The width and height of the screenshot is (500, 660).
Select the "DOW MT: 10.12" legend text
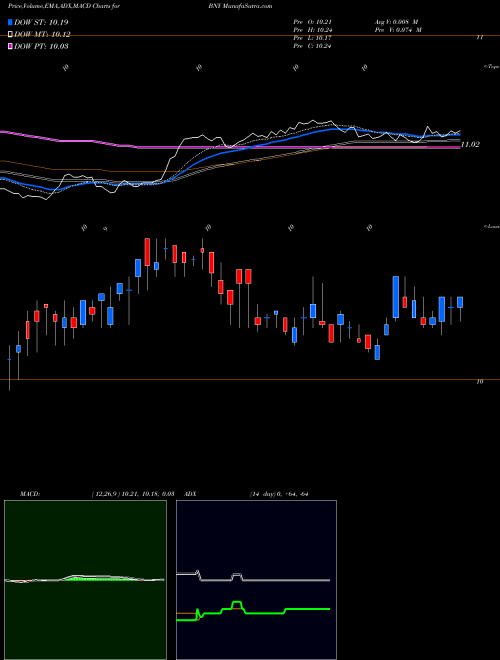43,35
